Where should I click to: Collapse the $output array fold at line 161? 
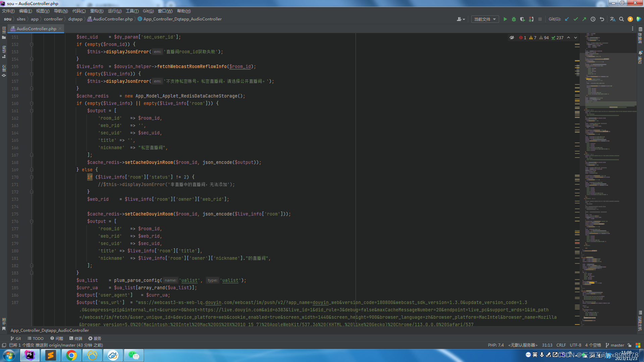32,111
